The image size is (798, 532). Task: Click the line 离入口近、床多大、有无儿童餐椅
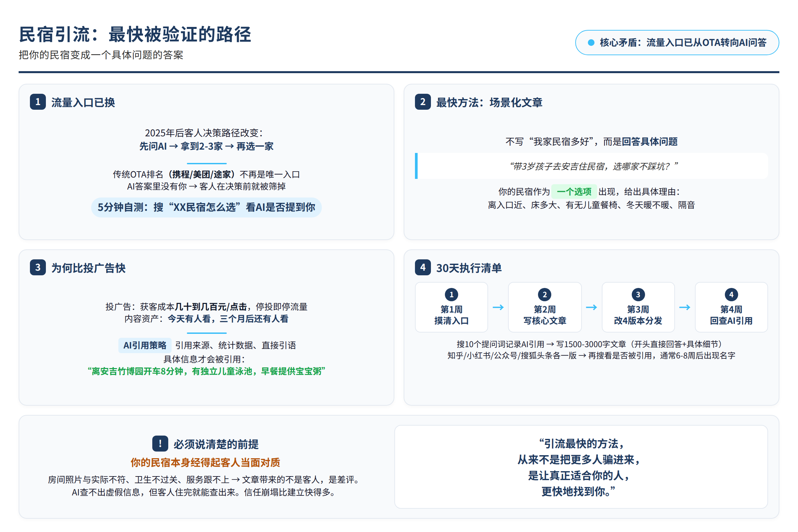592,205
